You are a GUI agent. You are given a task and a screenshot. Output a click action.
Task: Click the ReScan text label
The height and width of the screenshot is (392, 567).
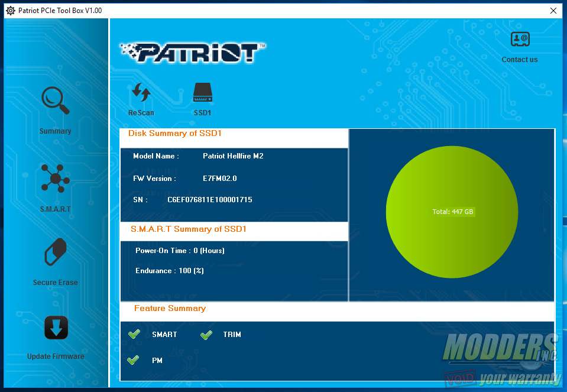tap(141, 113)
